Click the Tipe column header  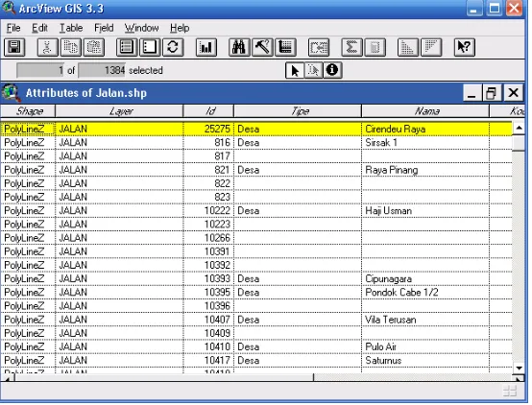[x=298, y=111]
